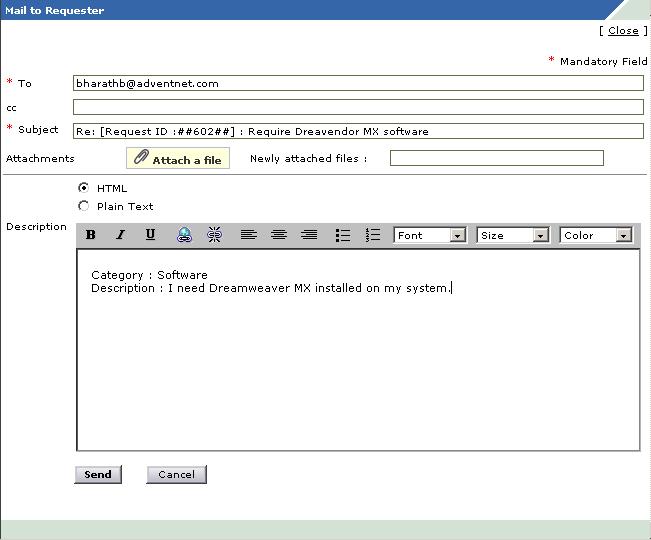Align text to the left

pyautogui.click(x=249, y=235)
